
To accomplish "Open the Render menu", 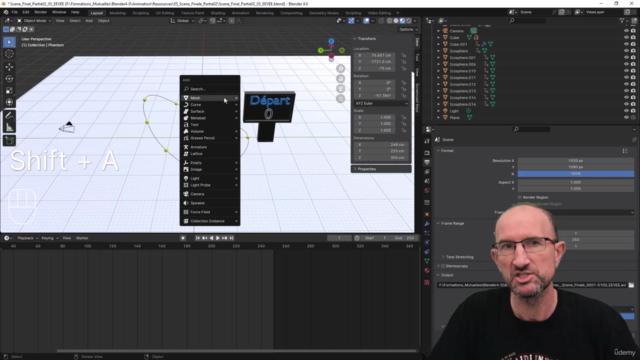I will pyautogui.click(x=40, y=12).
